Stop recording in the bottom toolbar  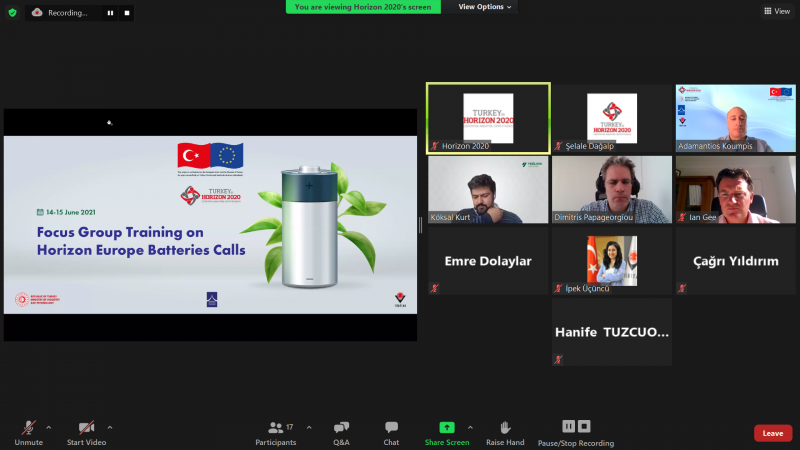pyautogui.click(x=584, y=426)
